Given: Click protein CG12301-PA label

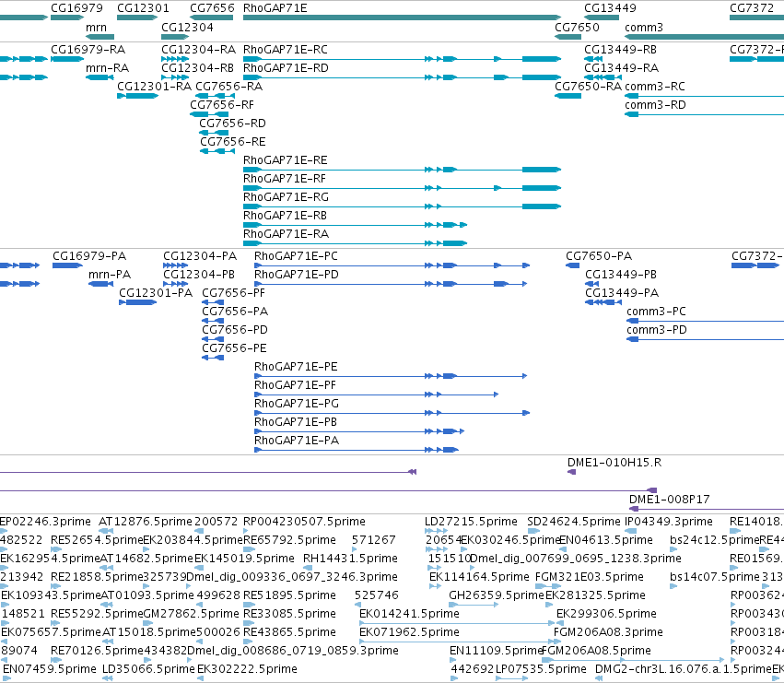Looking at the screenshot, I should click(x=156, y=293).
